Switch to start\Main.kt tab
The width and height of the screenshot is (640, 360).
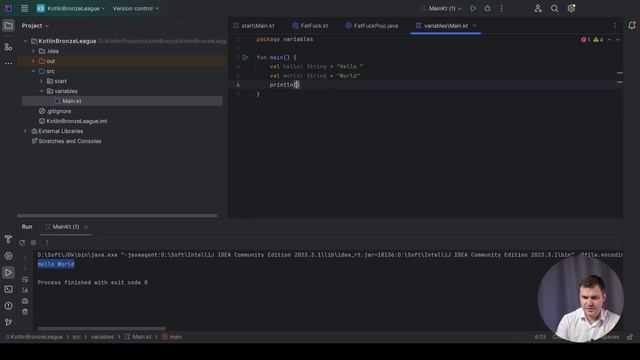(254, 26)
